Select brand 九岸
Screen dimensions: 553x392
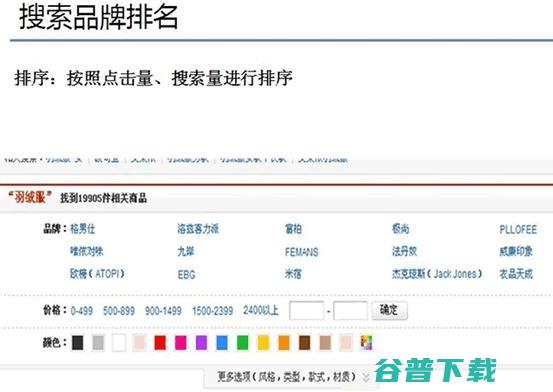point(186,252)
